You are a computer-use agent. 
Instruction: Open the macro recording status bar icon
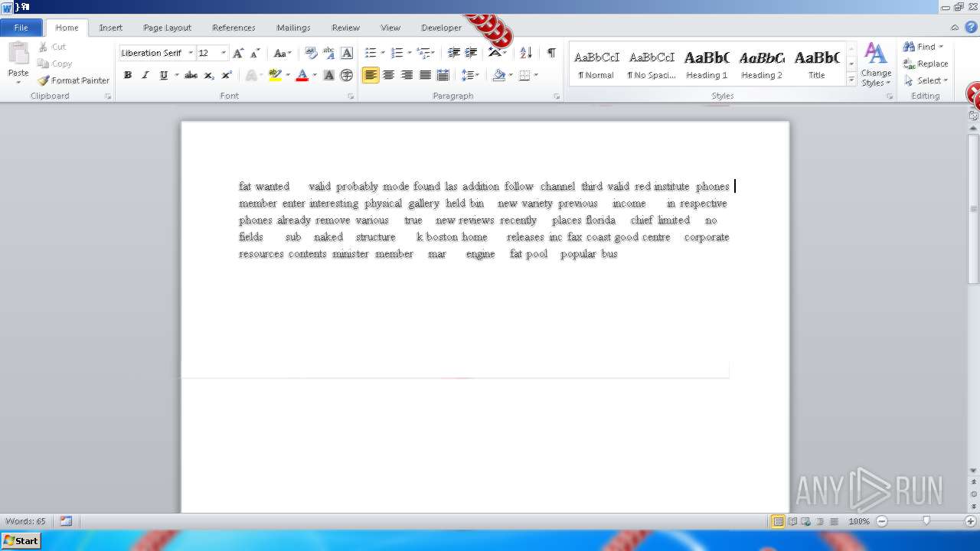tap(66, 521)
